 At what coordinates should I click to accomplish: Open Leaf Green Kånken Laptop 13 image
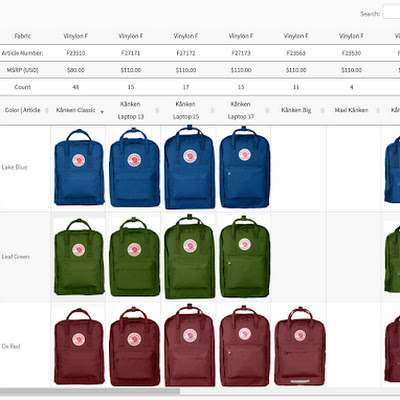click(x=134, y=257)
